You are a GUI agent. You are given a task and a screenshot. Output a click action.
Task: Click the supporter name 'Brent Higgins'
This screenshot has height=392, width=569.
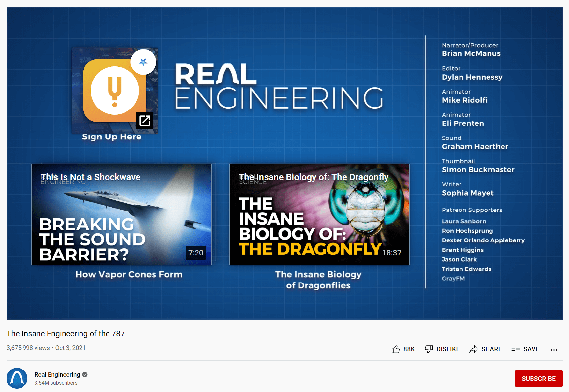tap(463, 250)
